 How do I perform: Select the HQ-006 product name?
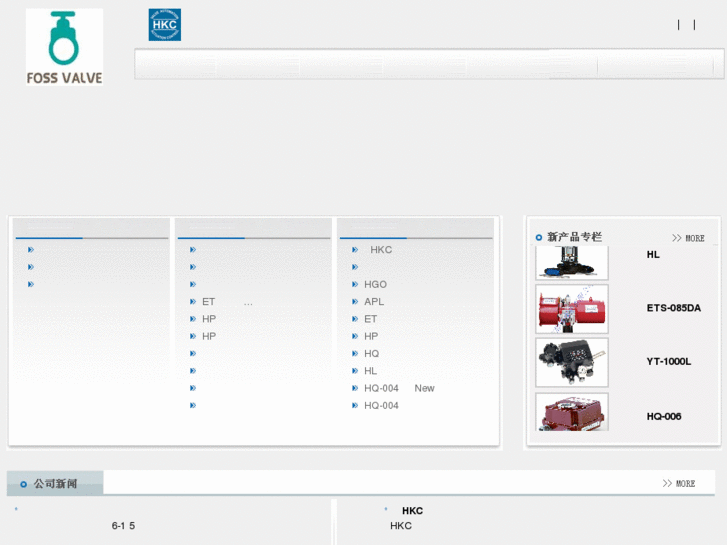[x=664, y=417]
